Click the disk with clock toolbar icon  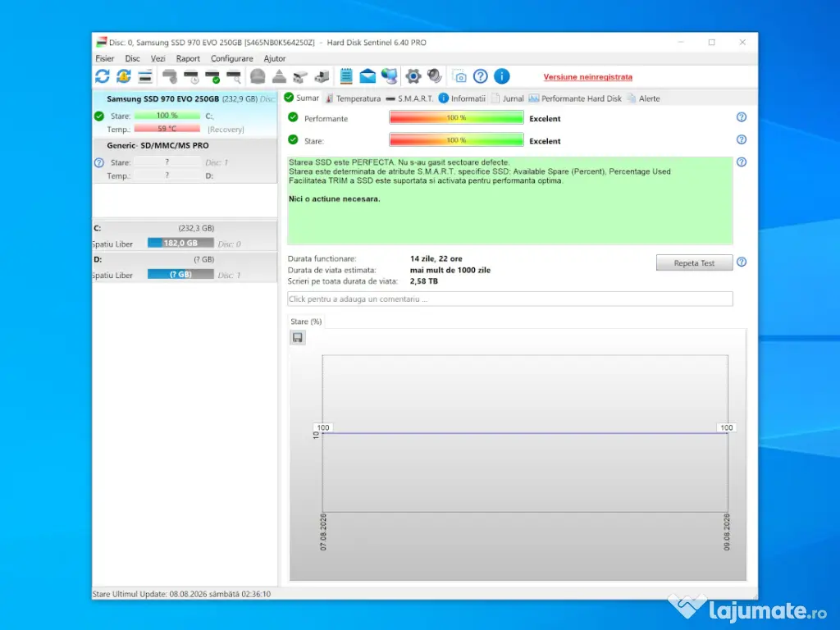coord(191,76)
